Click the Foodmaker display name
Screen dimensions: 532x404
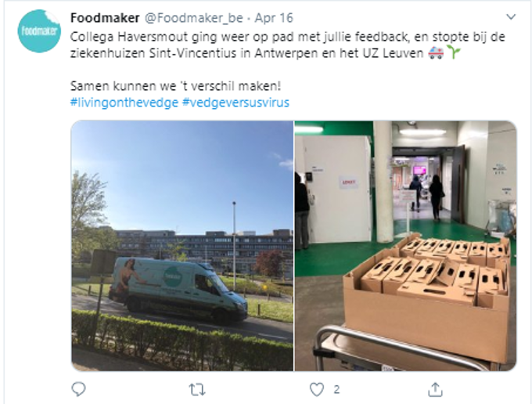105,18
